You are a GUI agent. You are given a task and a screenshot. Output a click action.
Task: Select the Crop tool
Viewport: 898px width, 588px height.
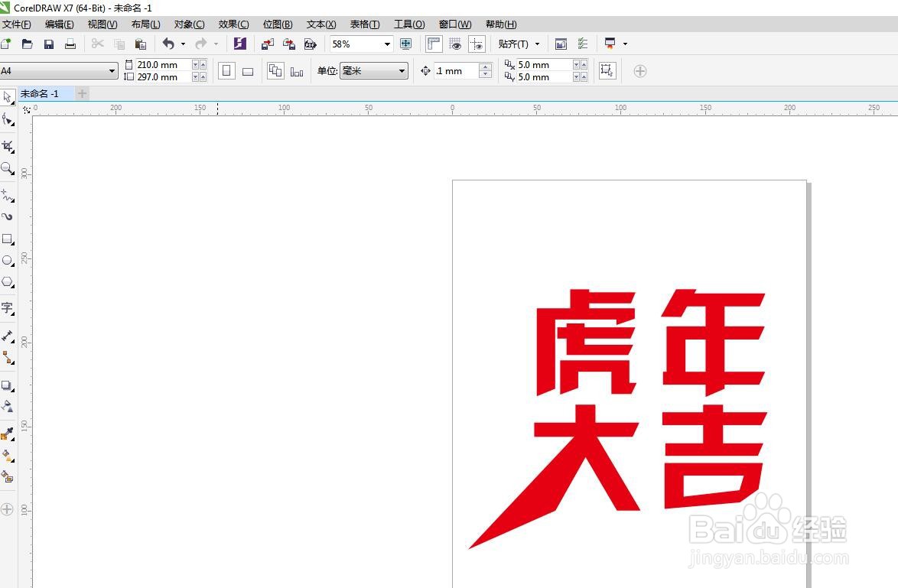(x=8, y=146)
